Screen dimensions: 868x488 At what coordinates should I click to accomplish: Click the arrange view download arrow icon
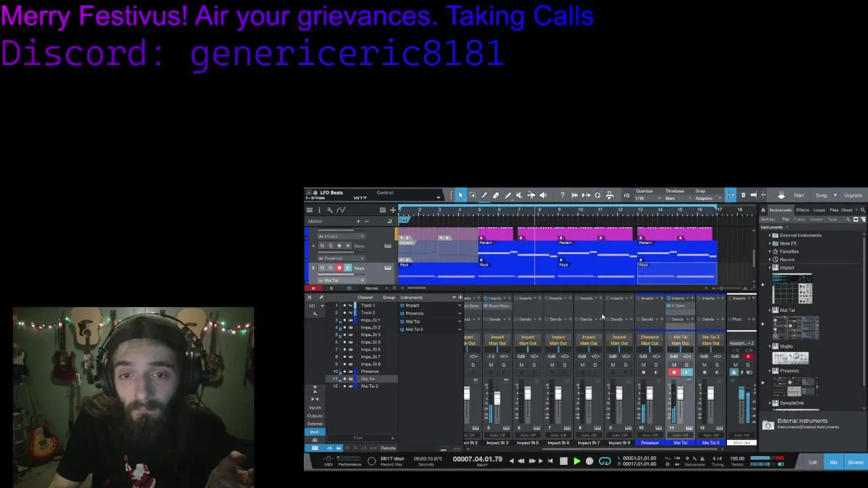(781, 195)
